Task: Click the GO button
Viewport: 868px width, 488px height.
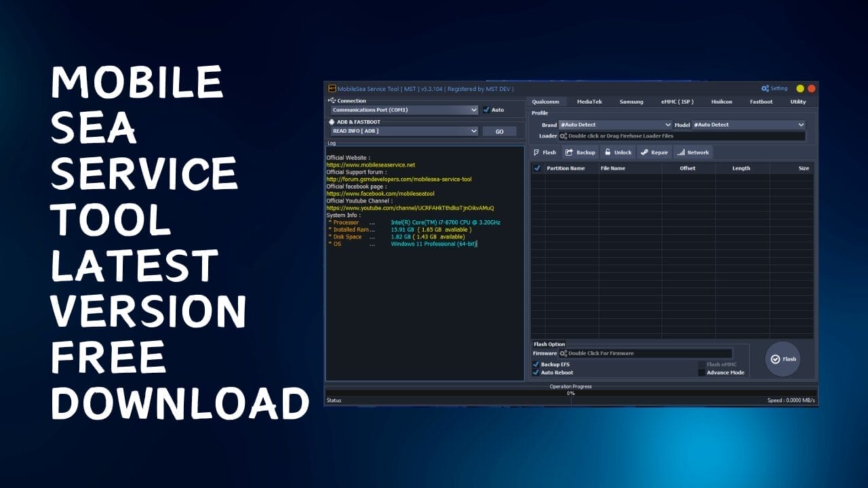Action: [501, 131]
